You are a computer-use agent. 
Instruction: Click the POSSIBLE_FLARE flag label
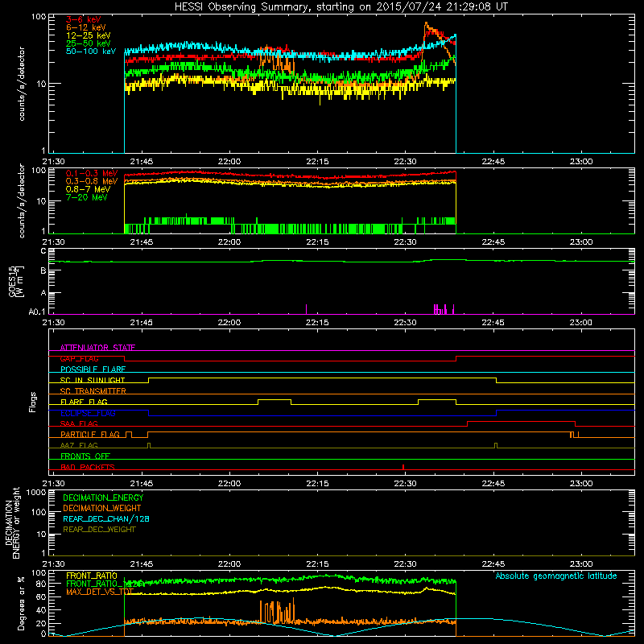pos(93,369)
